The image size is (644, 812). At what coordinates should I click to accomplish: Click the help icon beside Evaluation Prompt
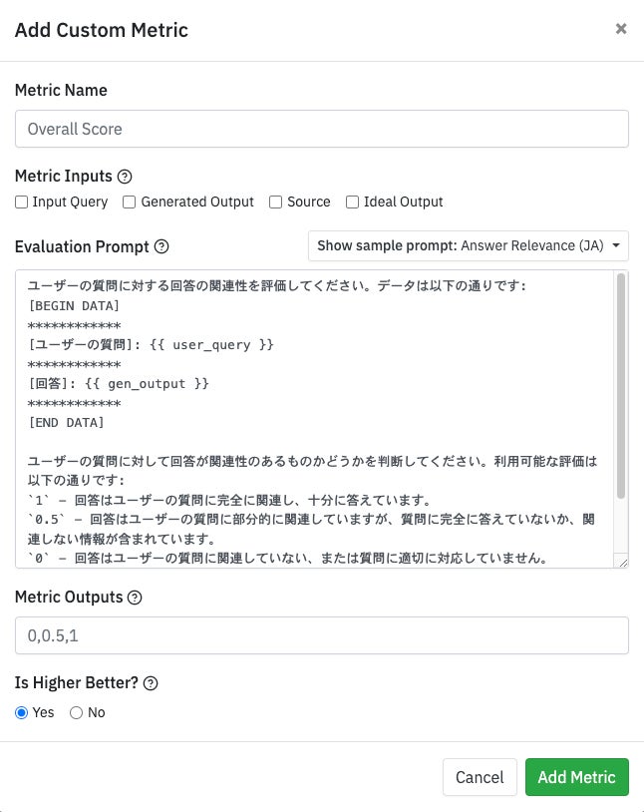[x=162, y=246]
